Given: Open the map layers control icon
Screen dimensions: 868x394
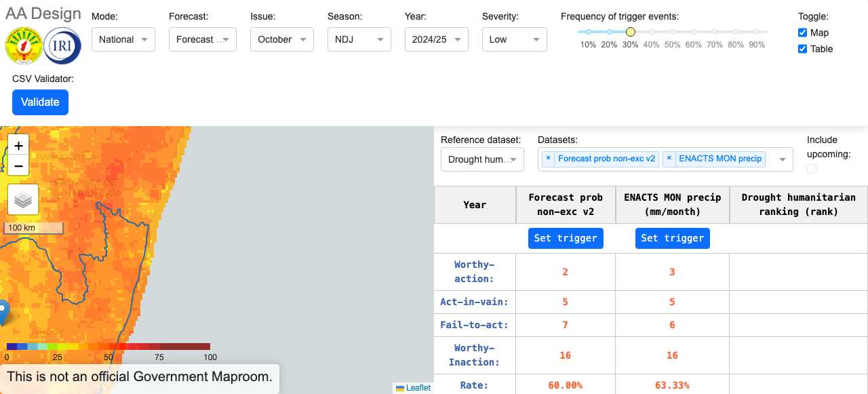Looking at the screenshot, I should point(23,200).
